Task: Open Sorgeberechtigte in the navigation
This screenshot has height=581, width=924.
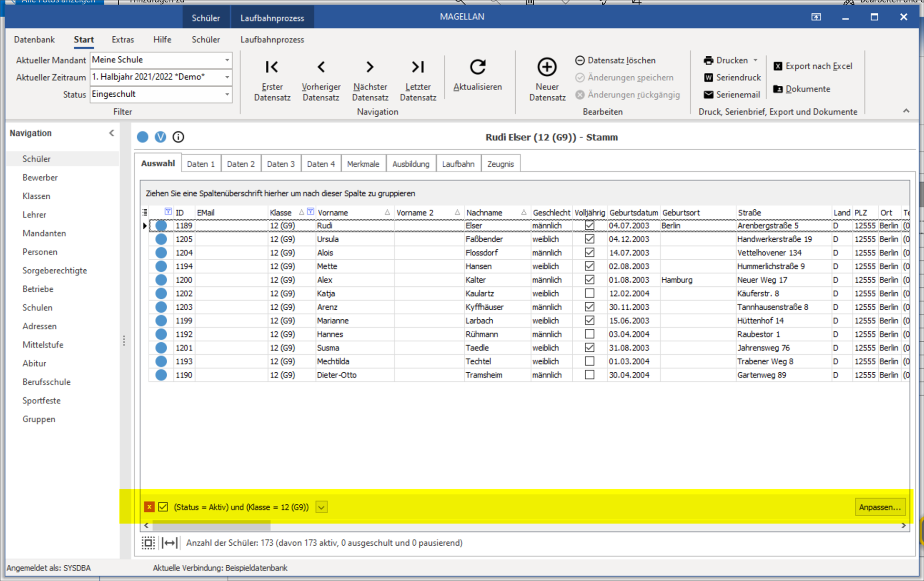Action: click(55, 271)
